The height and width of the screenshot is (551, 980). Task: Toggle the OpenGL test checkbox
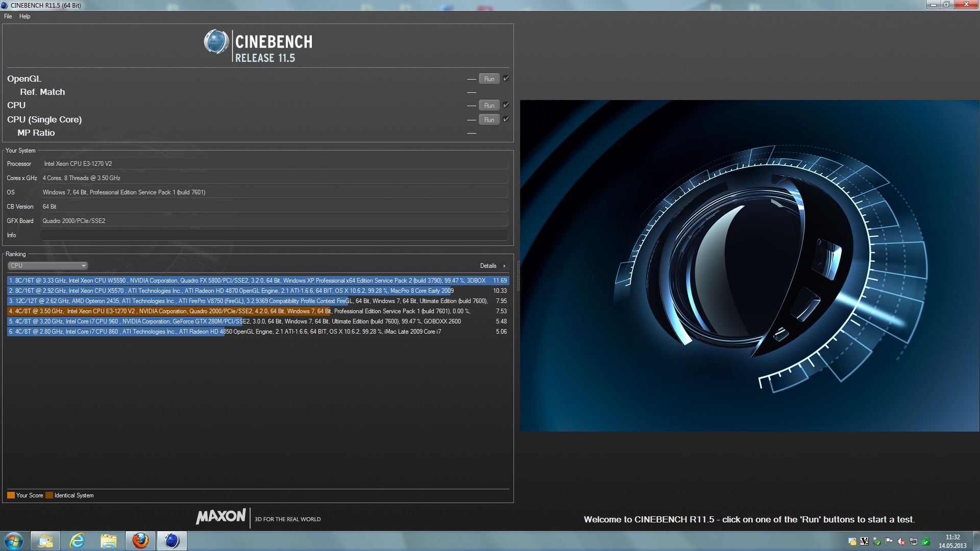506,79
